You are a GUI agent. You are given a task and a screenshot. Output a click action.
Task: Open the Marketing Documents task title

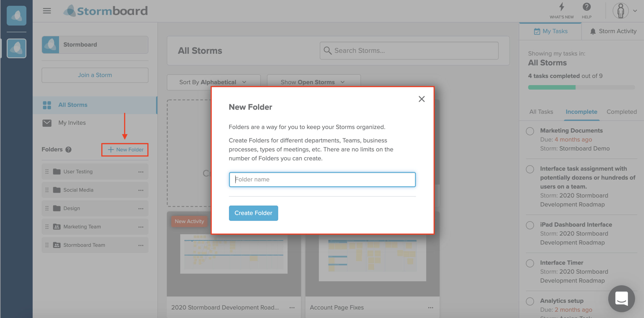point(571,131)
